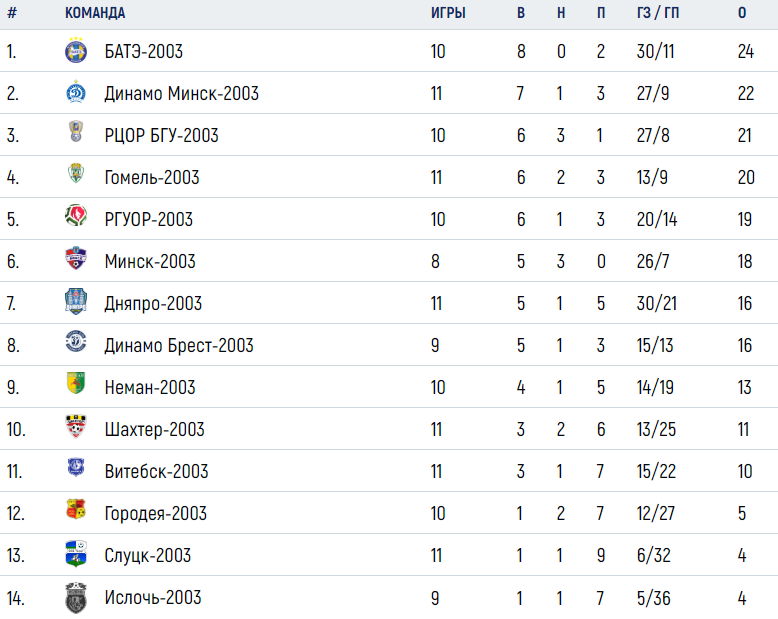This screenshot has width=778, height=619.
Task: Click the РЦОР БГУ-2003 emblem
Action: 76,131
